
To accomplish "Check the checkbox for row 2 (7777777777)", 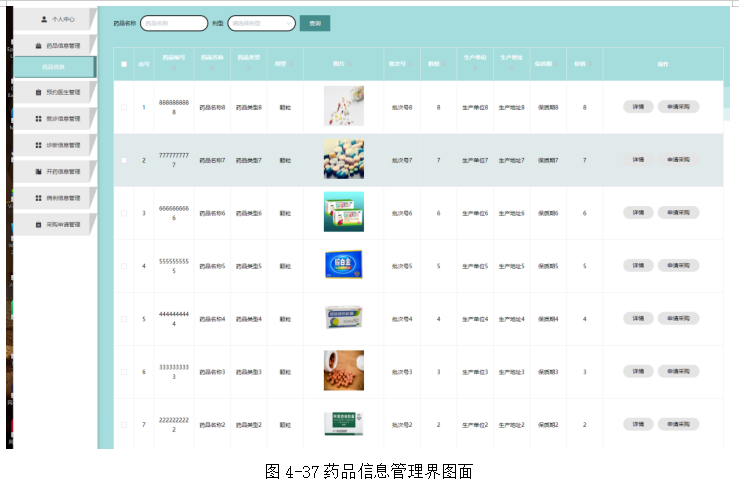I will click(124, 160).
